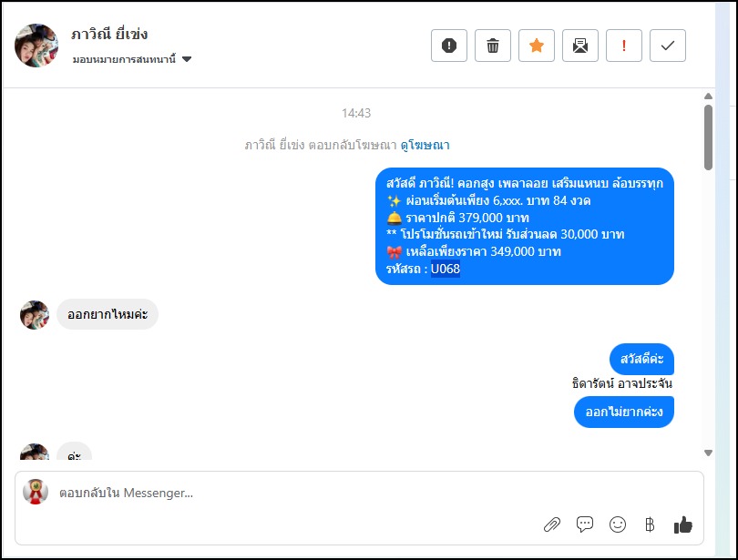Open the assign this conversation menu label
The height and width of the screenshot is (560, 738).
pos(124,59)
